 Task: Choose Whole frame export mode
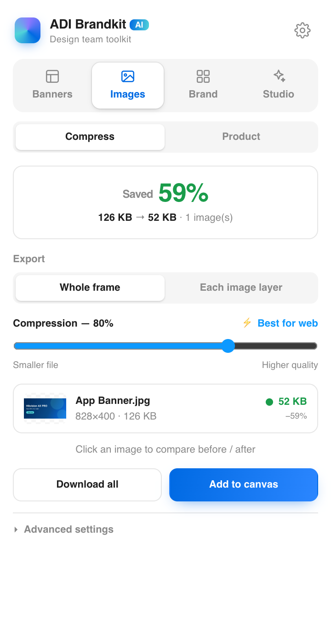click(x=90, y=287)
